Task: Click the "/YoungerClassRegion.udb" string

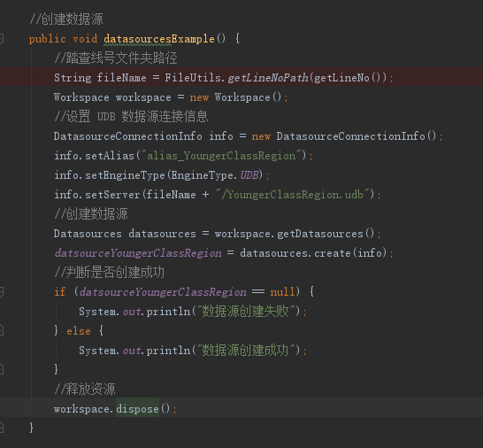Action: [x=292, y=195]
